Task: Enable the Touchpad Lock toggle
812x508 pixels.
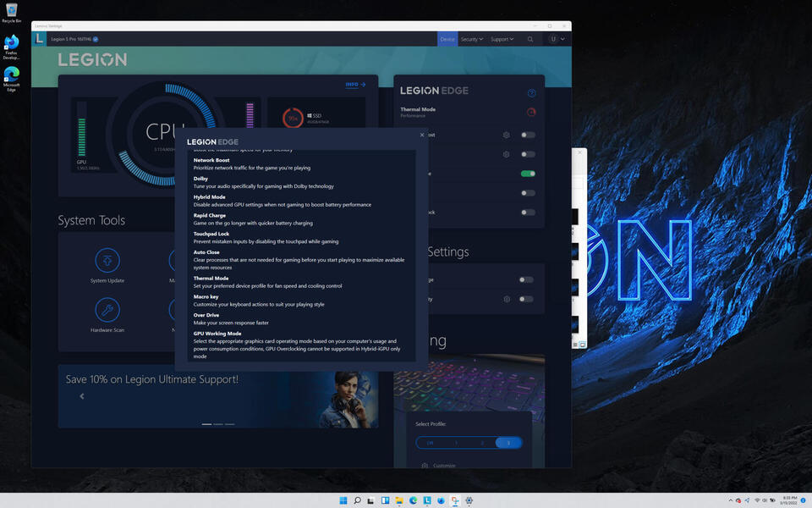Action: [528, 213]
